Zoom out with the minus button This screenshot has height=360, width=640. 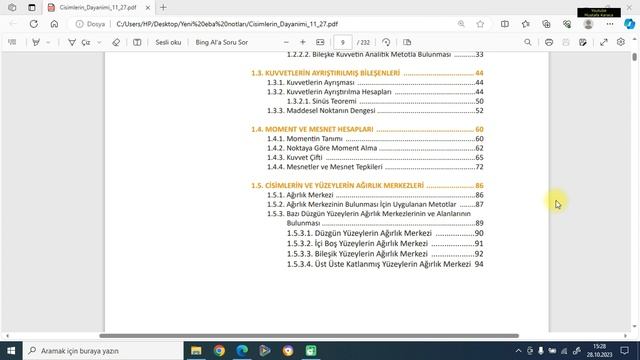[286, 42]
